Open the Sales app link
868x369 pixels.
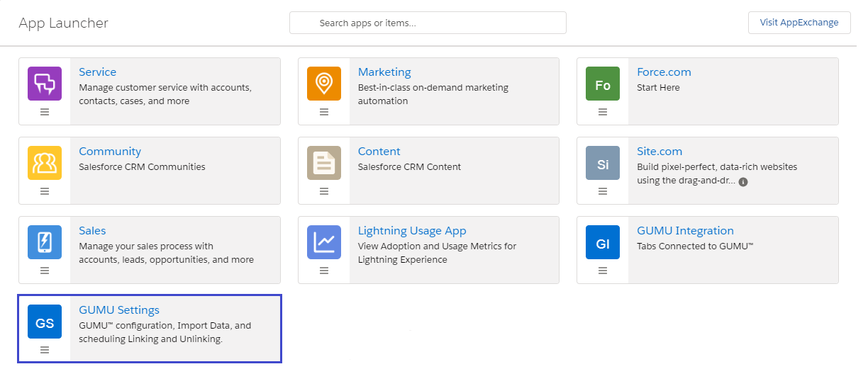[92, 231]
